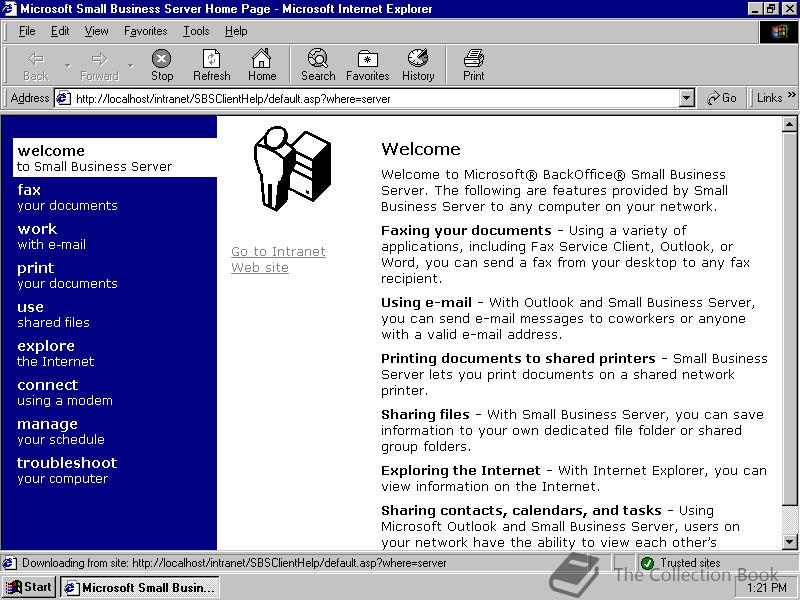800x600 pixels.
Task: Open 'fax your documents' topic
Action: 67,197
